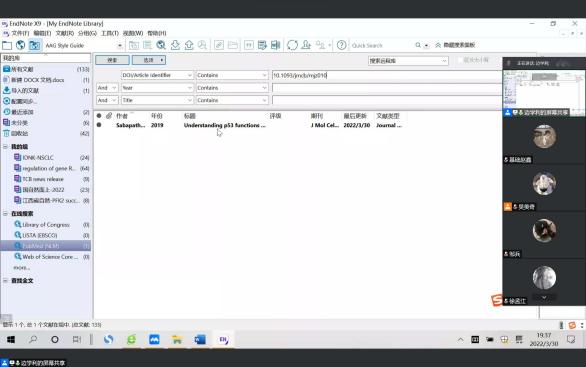The image size is (586, 367).
Task: Open the Help question mark icon
Action: click(341, 45)
